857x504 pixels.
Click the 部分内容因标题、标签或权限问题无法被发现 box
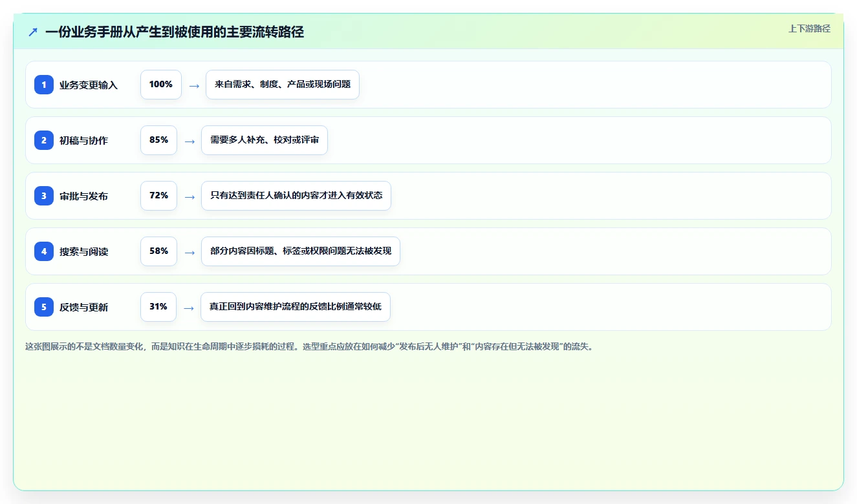click(x=301, y=251)
